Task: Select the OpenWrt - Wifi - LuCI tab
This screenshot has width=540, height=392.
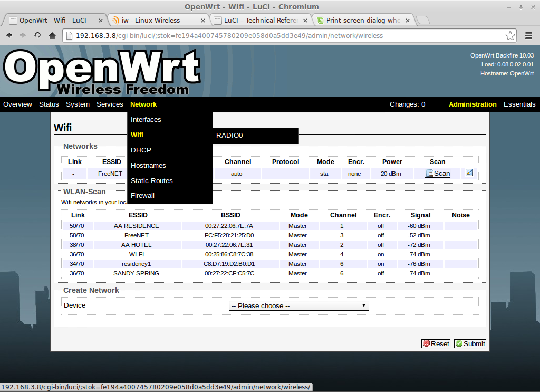Action: click(53, 21)
